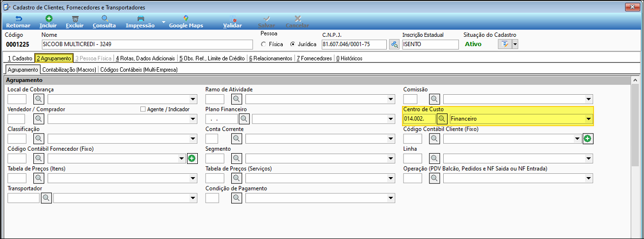The image size is (644, 239).
Task: Click the Validar toolbar button
Action: click(232, 22)
